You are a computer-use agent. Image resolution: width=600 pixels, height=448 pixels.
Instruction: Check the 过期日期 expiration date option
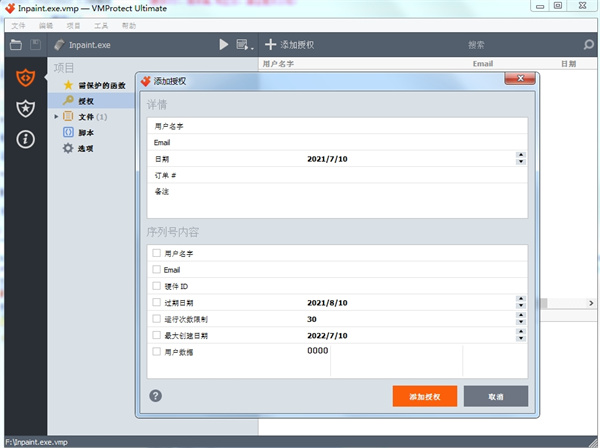click(156, 302)
